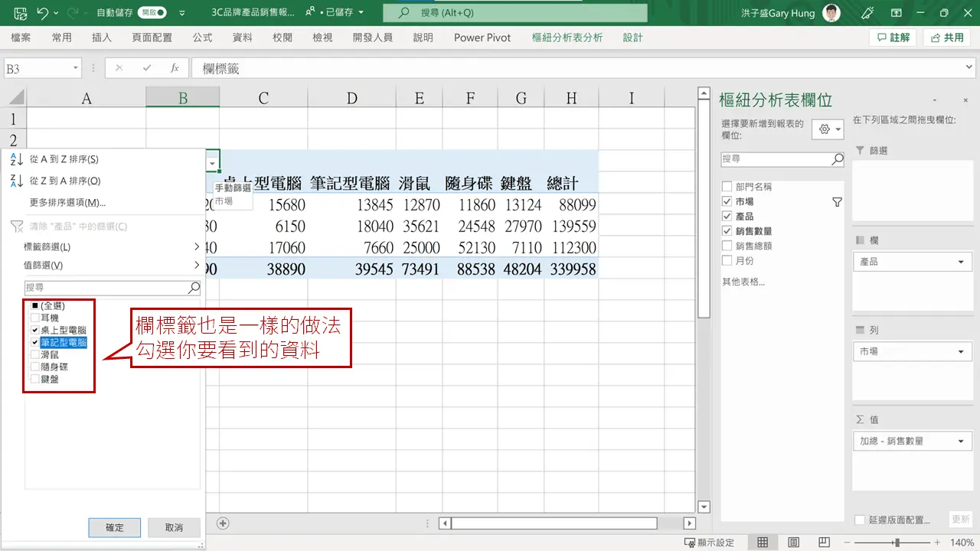Viewport: 980px width, 551px height.
Task: Click the user profile avatar
Action: point(831,13)
